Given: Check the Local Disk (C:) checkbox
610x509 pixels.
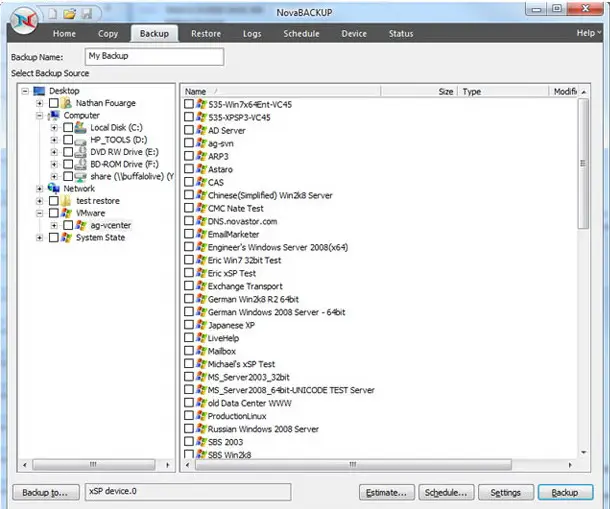Looking at the screenshot, I should tap(68, 127).
